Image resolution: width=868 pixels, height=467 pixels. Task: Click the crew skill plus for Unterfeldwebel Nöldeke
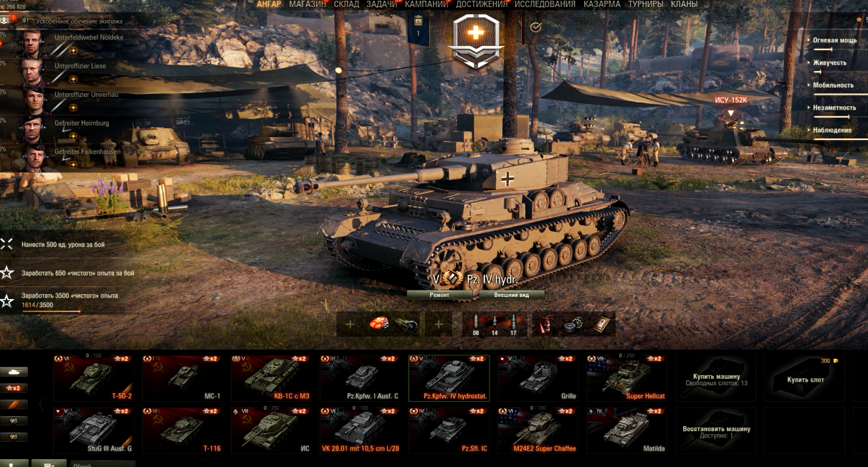coord(73,50)
